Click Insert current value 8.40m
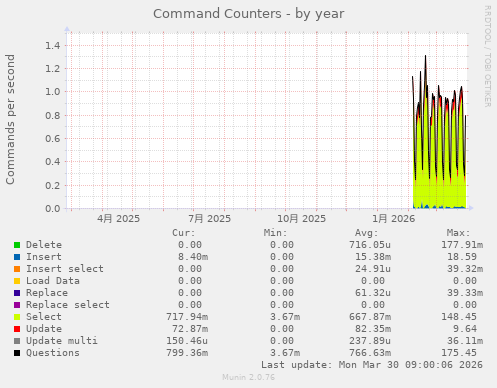 click(193, 257)
